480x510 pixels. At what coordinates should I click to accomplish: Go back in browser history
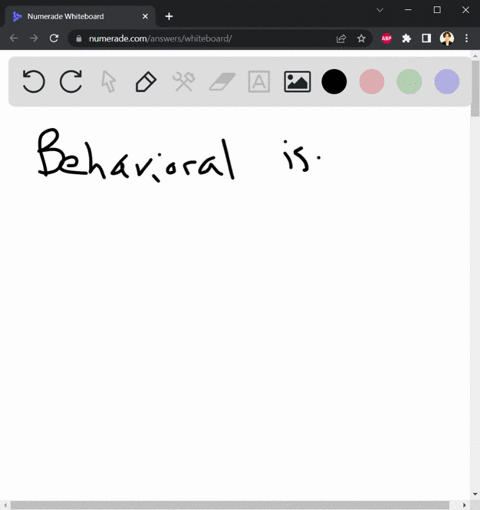[14, 38]
